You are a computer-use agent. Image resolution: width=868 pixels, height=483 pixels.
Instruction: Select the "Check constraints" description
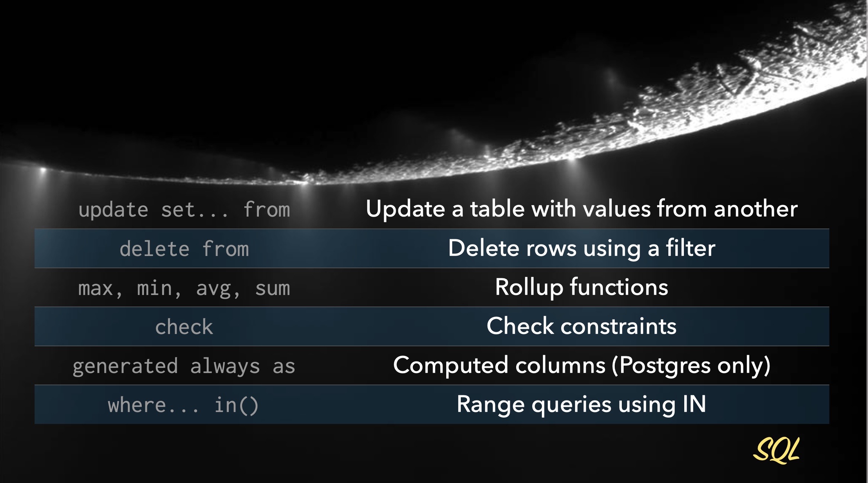click(581, 326)
